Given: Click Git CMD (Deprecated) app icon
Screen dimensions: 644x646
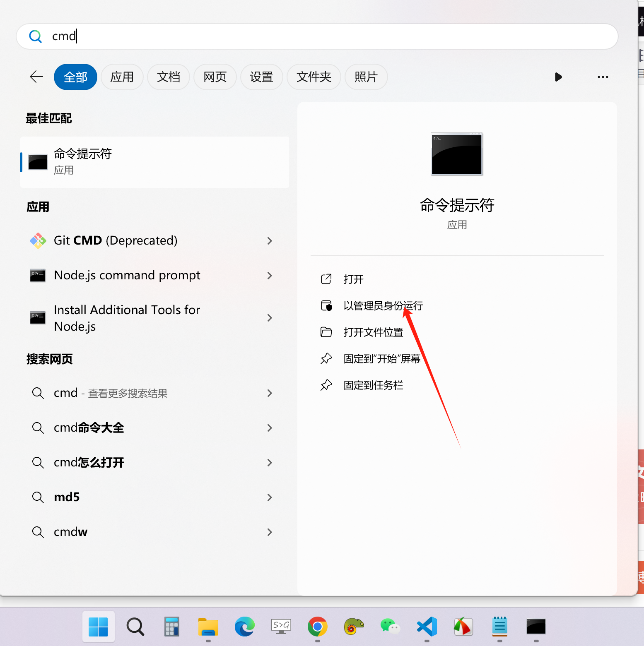Looking at the screenshot, I should [38, 240].
